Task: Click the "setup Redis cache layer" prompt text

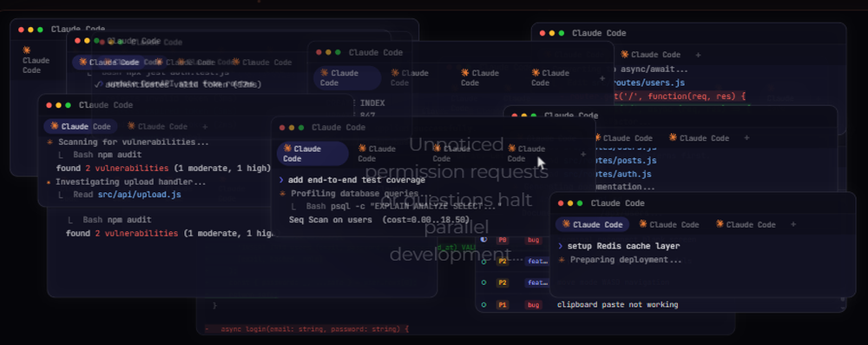Action: (x=623, y=246)
